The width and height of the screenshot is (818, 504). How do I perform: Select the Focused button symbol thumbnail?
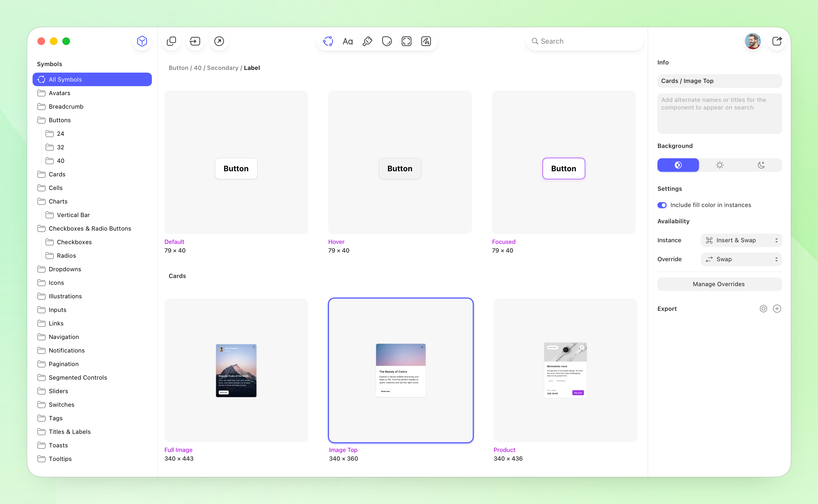pos(564,162)
